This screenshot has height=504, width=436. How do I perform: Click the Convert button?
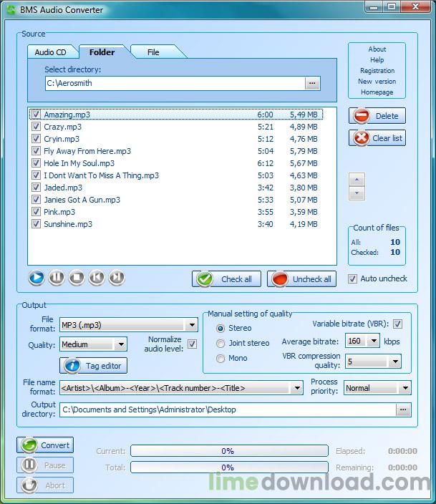coord(46,445)
